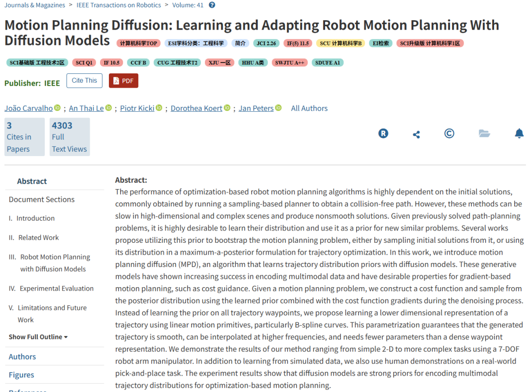Expand Show Full Outline
This screenshot has height=392, width=532.
click(38, 337)
